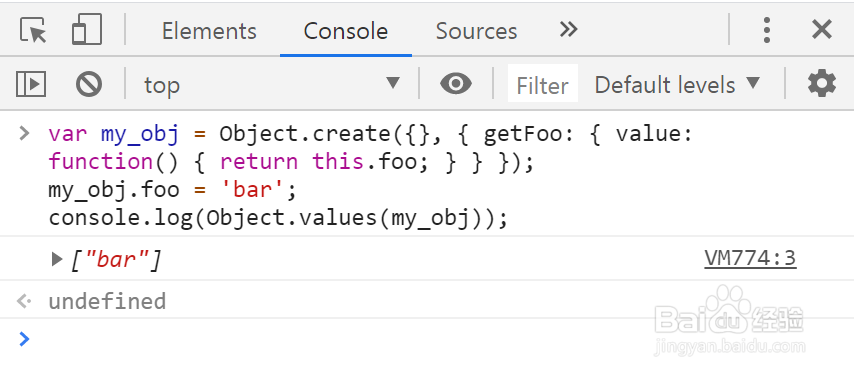This screenshot has height=376, width=854.
Task: Close DevTools with the X icon
Action: pos(821,29)
